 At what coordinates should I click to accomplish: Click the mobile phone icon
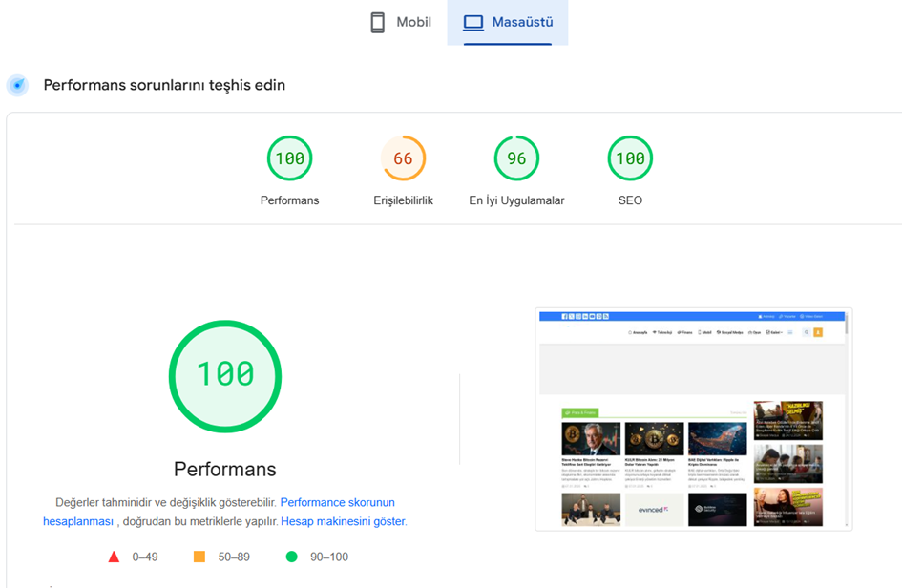point(377,23)
